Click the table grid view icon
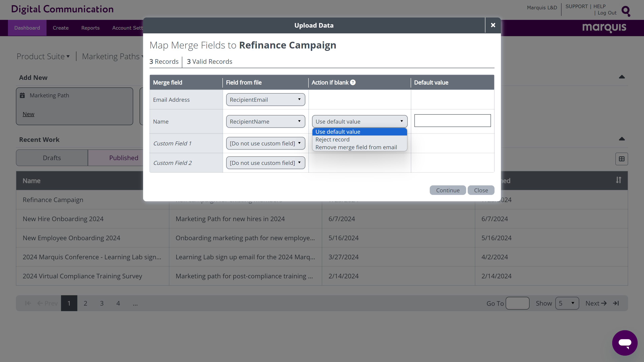The width and height of the screenshot is (644, 362). click(622, 159)
